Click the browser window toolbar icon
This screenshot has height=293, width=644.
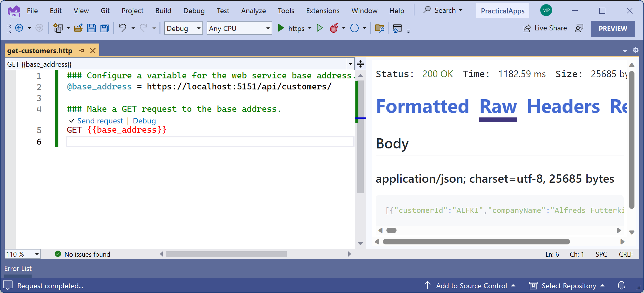pyautogui.click(x=397, y=28)
